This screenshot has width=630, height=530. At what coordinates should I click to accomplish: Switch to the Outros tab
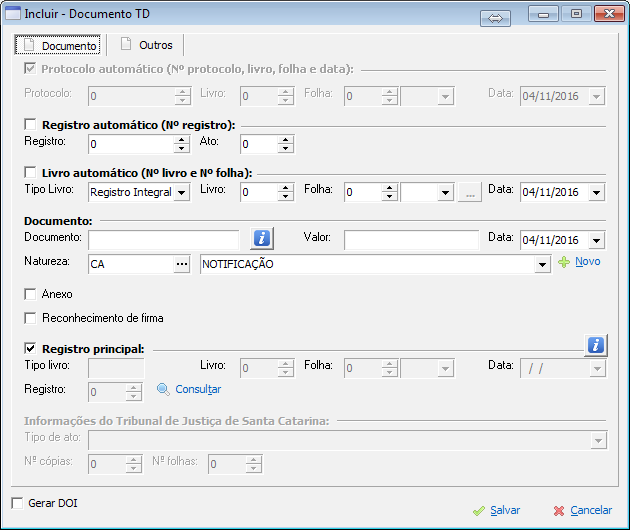(146, 45)
